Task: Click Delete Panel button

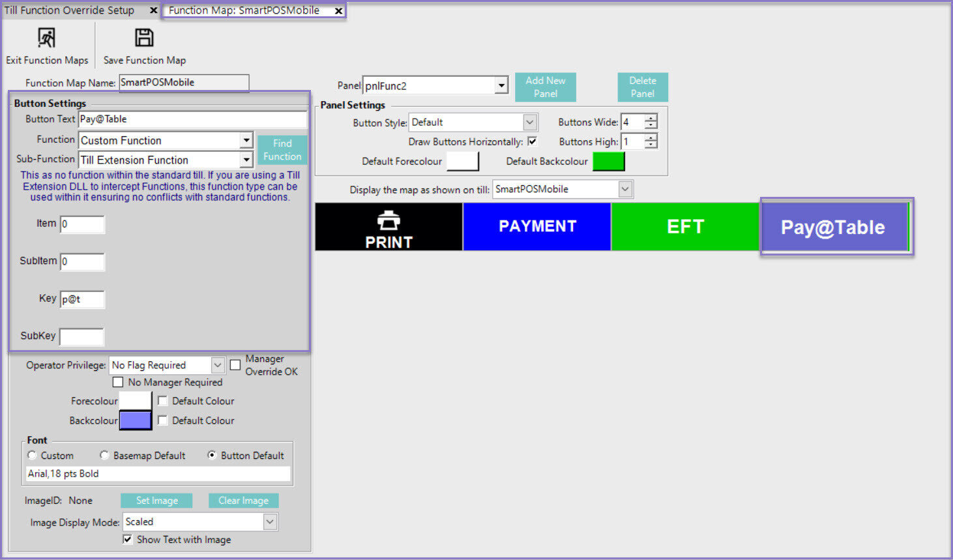Action: 643,87
